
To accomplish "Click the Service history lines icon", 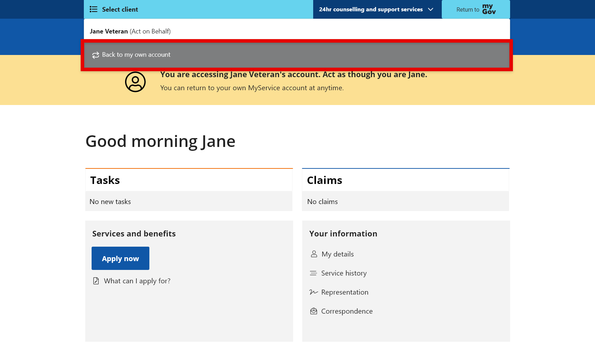I will (314, 273).
